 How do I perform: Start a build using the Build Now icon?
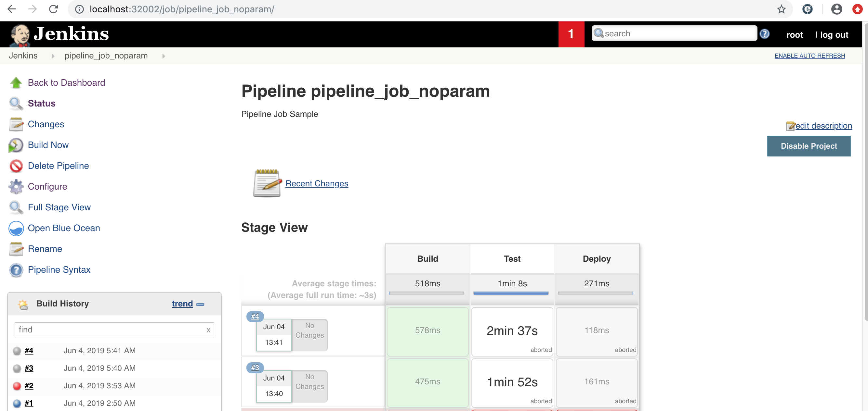tap(16, 145)
